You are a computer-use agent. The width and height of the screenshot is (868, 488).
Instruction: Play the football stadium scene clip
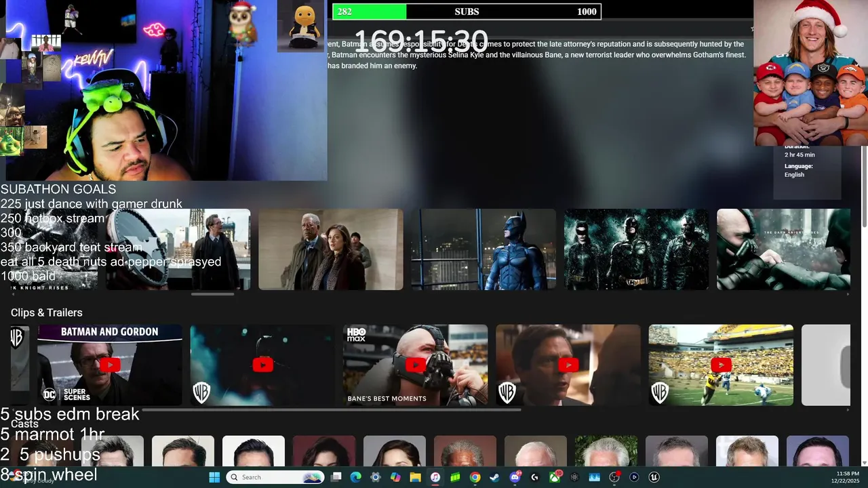721,365
